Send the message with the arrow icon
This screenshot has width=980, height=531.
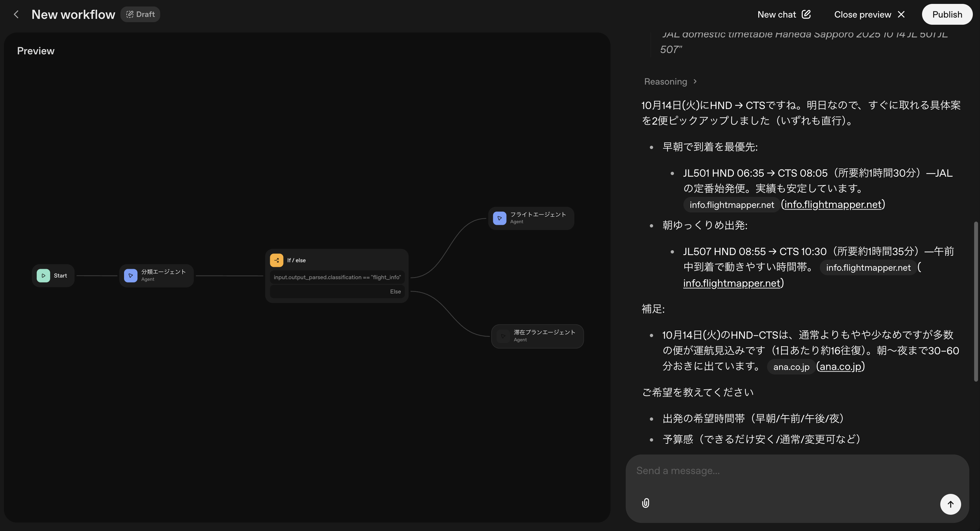pyautogui.click(x=950, y=504)
